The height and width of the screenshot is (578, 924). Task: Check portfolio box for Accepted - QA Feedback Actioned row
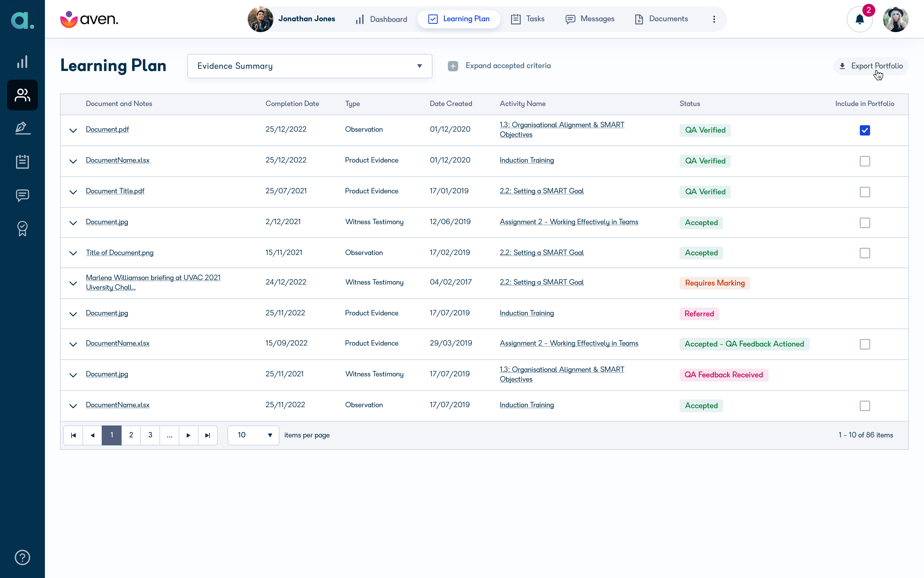click(865, 344)
